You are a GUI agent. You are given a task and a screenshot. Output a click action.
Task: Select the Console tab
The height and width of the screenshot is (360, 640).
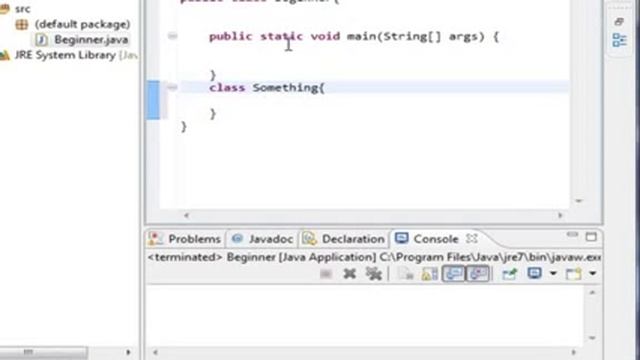coord(427,239)
